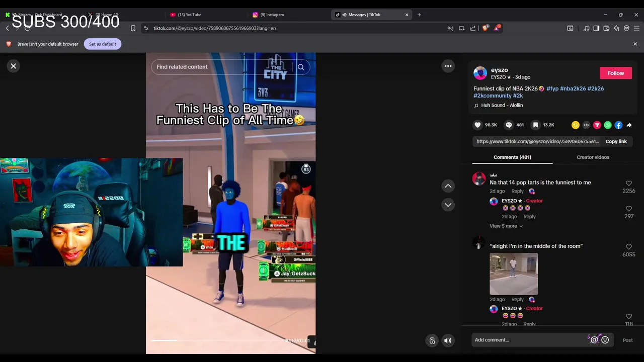Reply to the 14 pop tarts comment
644x362 pixels.
tap(517, 191)
